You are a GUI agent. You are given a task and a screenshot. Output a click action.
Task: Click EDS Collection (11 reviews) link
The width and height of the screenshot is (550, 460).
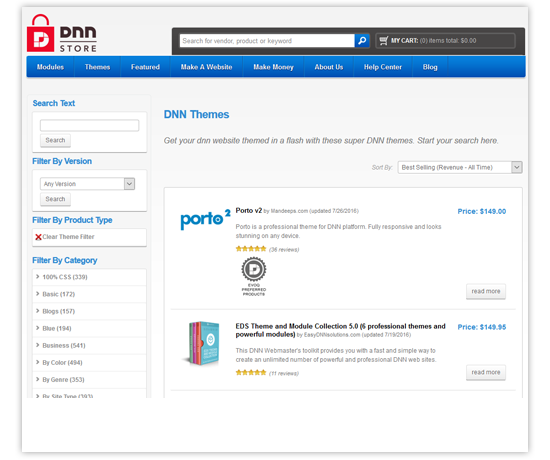[x=284, y=373]
